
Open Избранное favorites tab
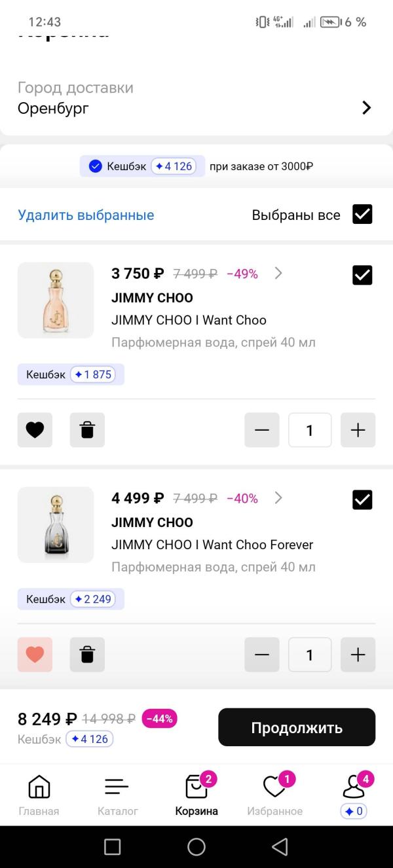click(275, 795)
